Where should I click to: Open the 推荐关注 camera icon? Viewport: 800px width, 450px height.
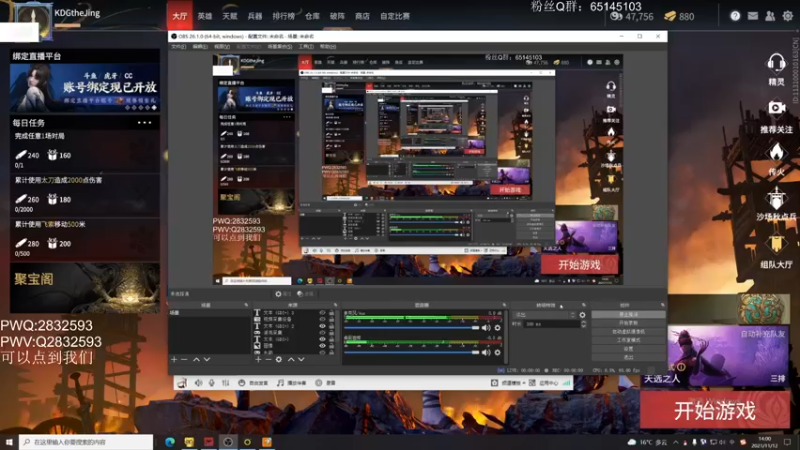777,108
